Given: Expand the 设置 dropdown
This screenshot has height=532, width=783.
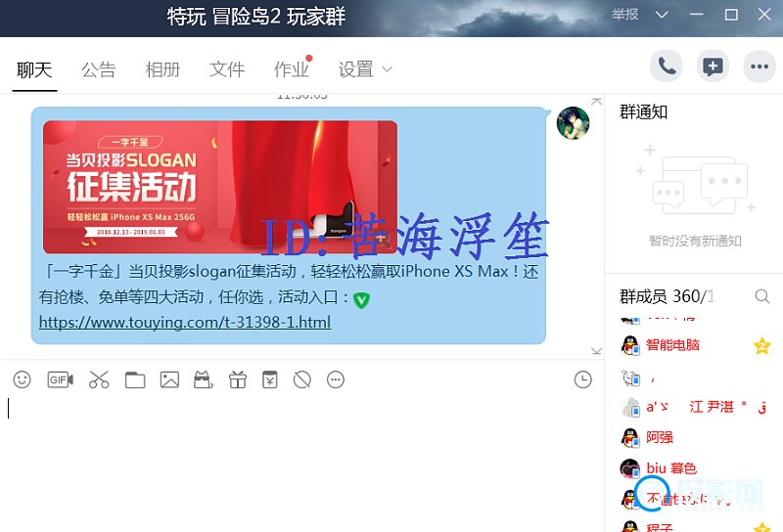Looking at the screenshot, I should point(365,69).
